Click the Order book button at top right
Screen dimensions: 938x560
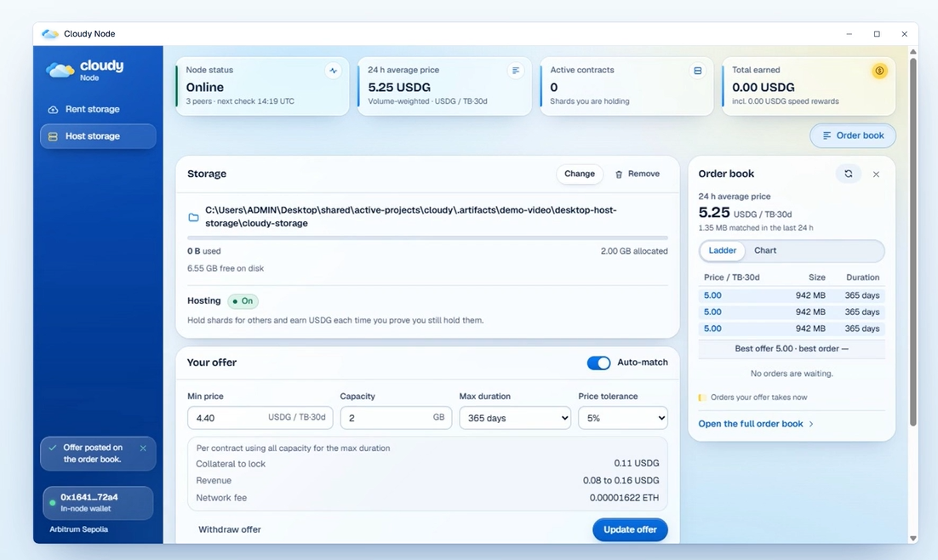click(x=852, y=136)
